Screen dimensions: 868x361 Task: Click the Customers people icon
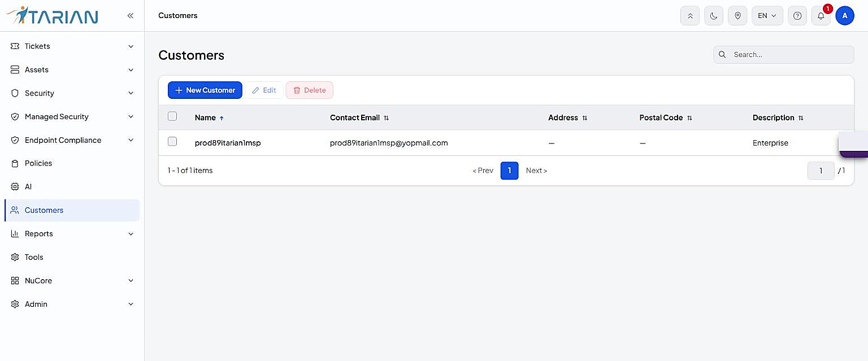[x=15, y=210]
